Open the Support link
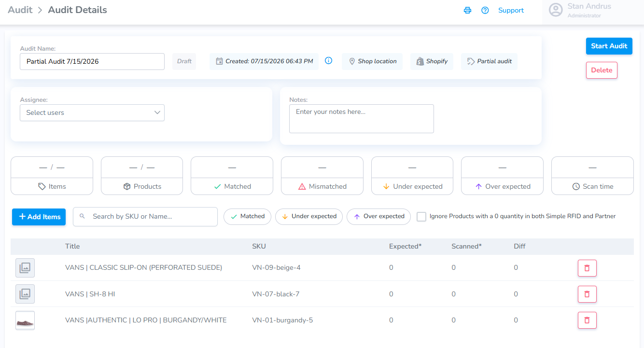The height and width of the screenshot is (348, 644). [511, 10]
